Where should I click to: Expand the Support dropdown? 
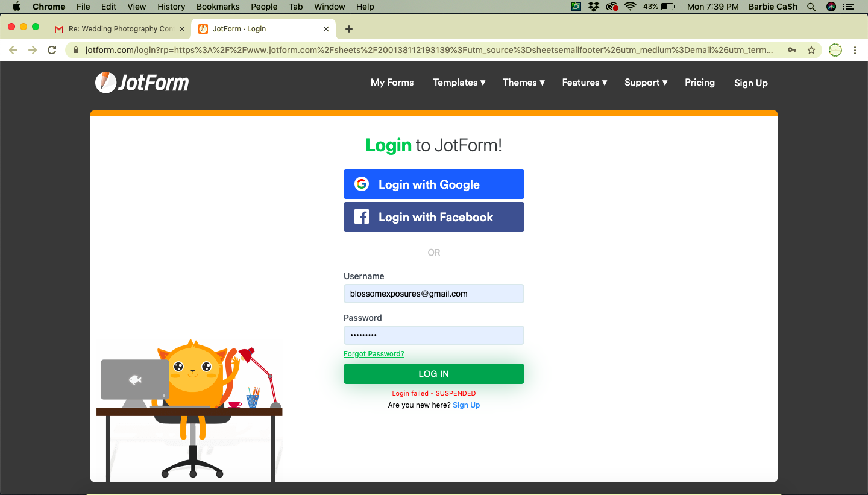646,83
